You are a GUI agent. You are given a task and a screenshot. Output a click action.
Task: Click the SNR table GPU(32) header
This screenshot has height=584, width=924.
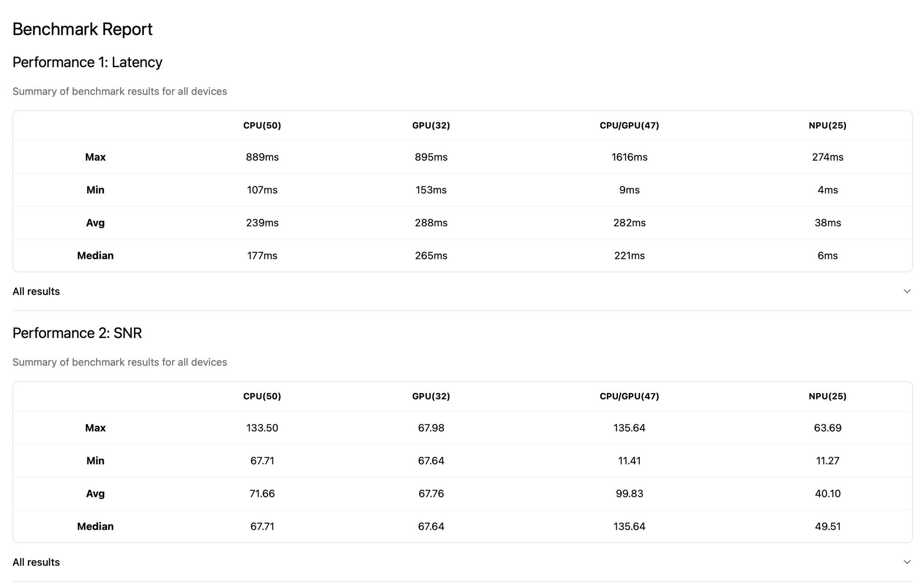point(431,396)
